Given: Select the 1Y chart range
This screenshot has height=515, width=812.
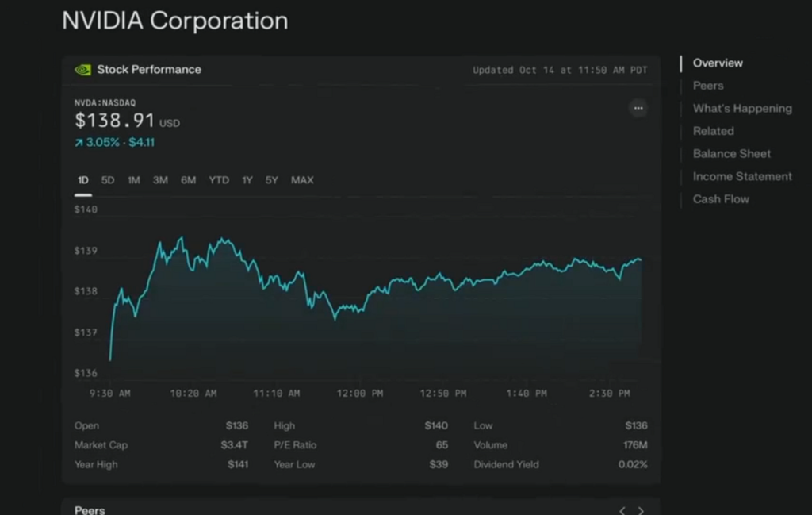Looking at the screenshot, I should pyautogui.click(x=247, y=180).
